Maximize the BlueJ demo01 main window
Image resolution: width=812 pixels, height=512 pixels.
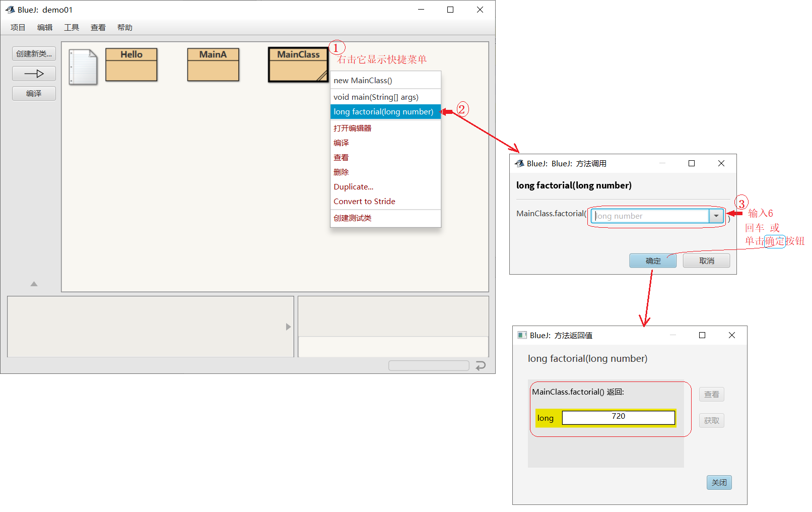450,10
